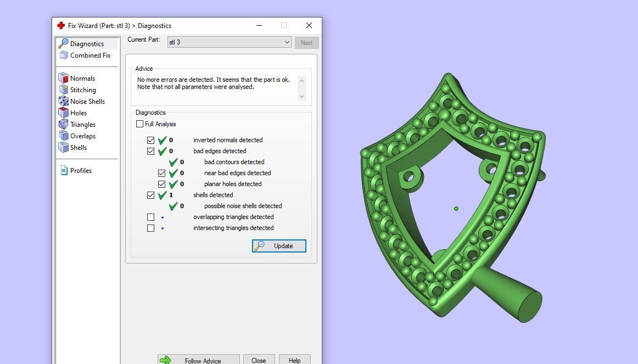Uncheck inverted normals detected checkbox

(150, 141)
